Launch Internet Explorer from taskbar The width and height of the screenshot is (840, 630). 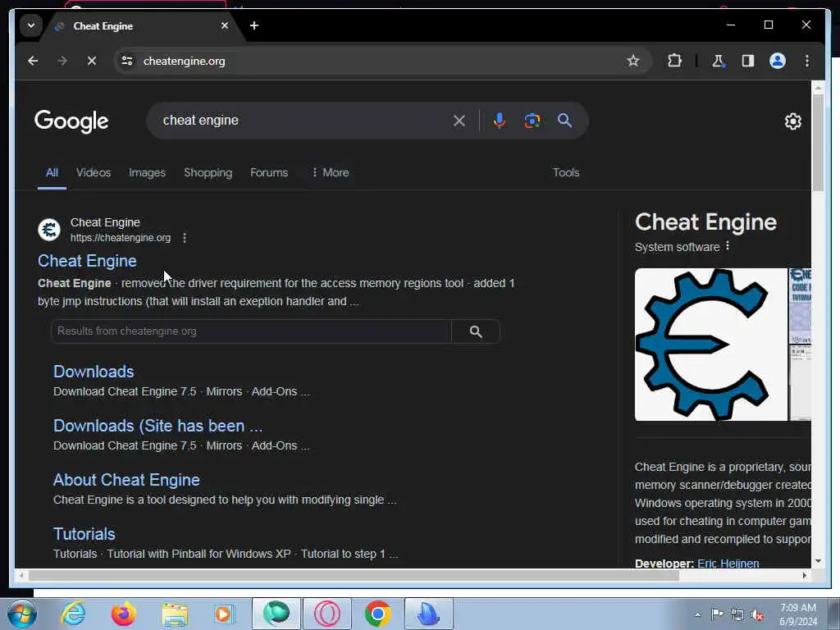pyautogui.click(x=73, y=614)
